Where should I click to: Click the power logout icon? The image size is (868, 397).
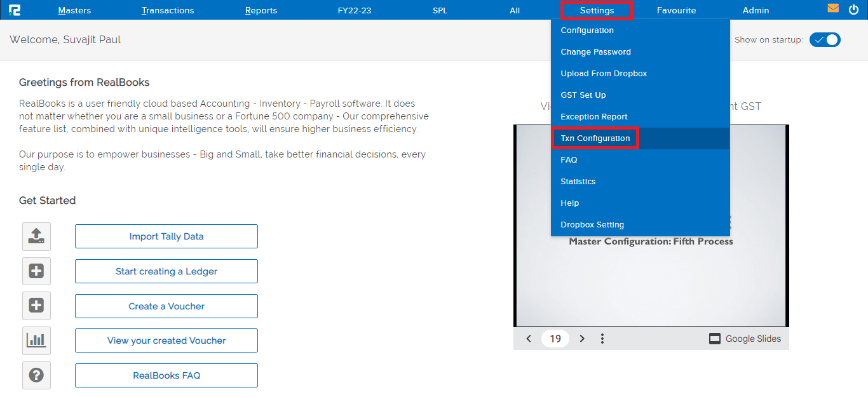click(853, 10)
